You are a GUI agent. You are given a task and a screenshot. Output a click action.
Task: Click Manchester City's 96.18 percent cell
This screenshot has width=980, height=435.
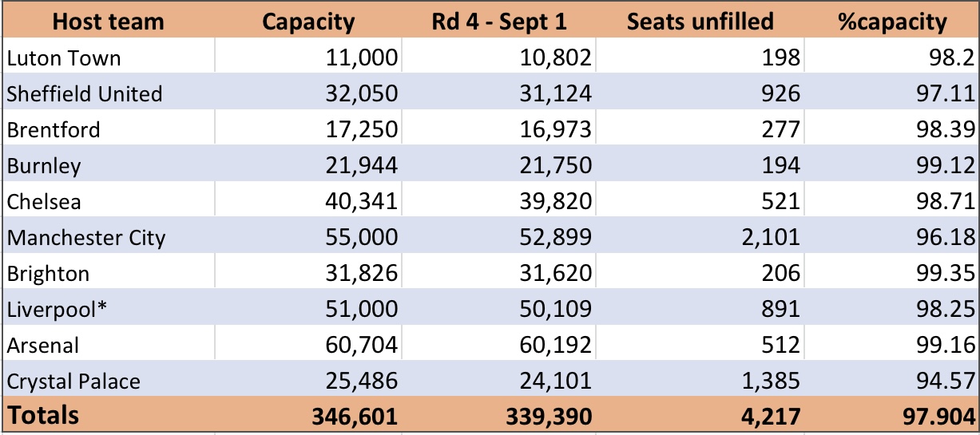[x=891, y=237]
